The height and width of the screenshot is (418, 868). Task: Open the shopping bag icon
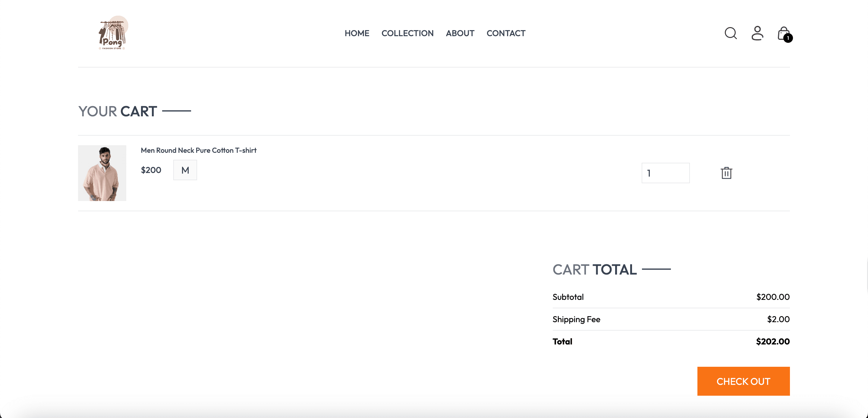pyautogui.click(x=783, y=33)
